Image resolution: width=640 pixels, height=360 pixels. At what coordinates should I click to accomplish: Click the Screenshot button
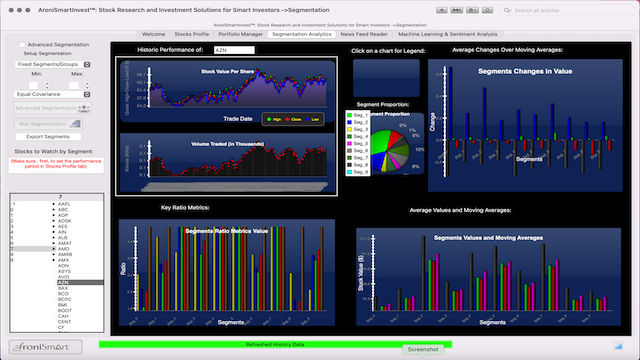pyautogui.click(x=423, y=349)
